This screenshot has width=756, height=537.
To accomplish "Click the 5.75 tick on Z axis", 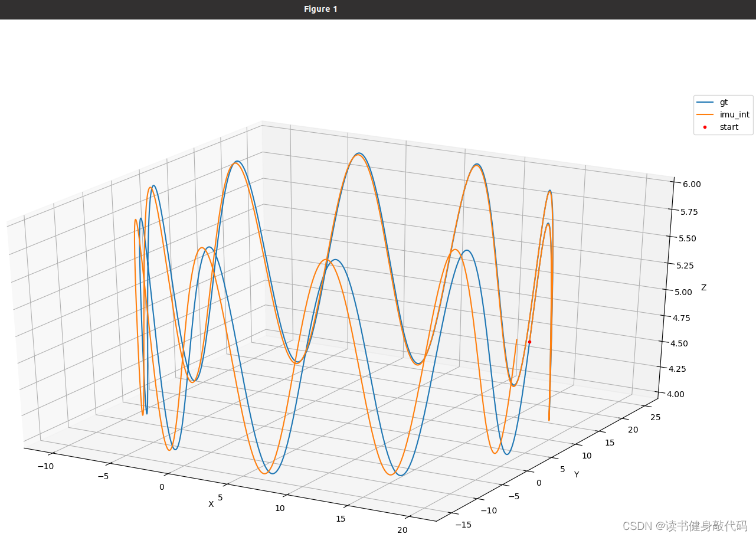I will tap(690, 211).
